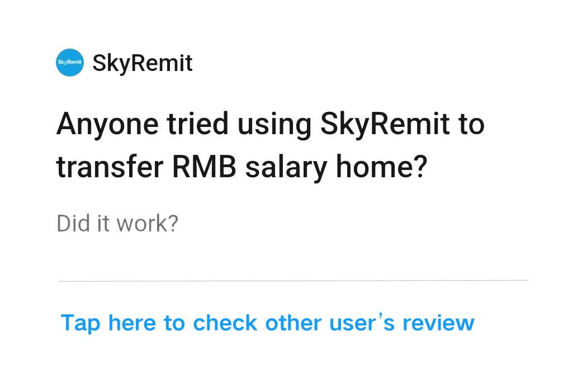587x392 pixels.
Task: Open the SkyRemit account name
Action: click(x=142, y=63)
